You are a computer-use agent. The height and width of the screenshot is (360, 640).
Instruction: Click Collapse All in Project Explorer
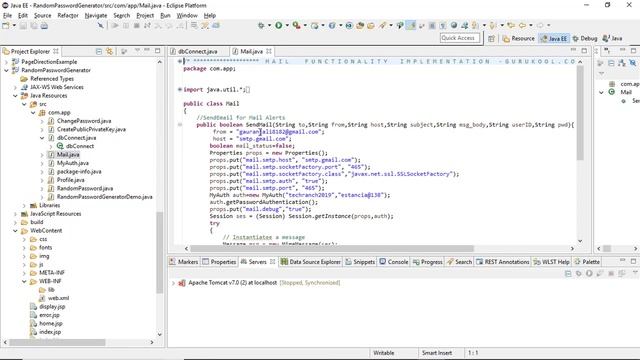tap(99, 51)
